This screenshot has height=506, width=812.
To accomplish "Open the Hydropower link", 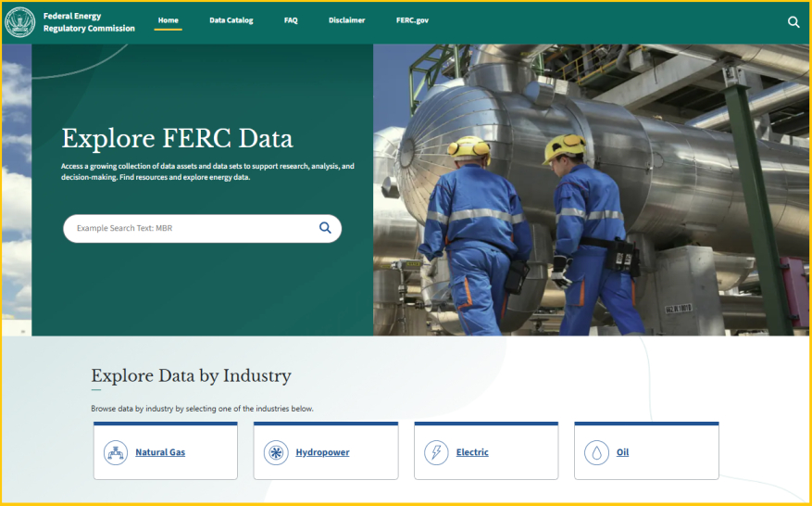I will pos(322,452).
